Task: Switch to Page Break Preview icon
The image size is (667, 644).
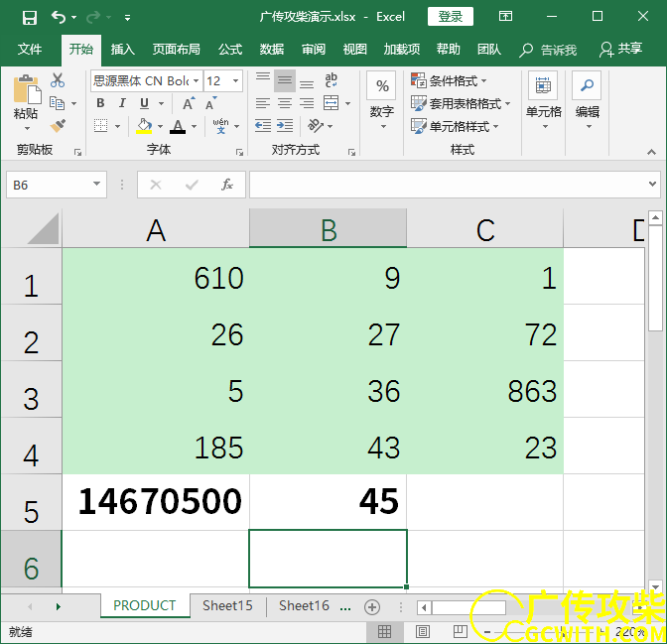Action: click(461, 632)
